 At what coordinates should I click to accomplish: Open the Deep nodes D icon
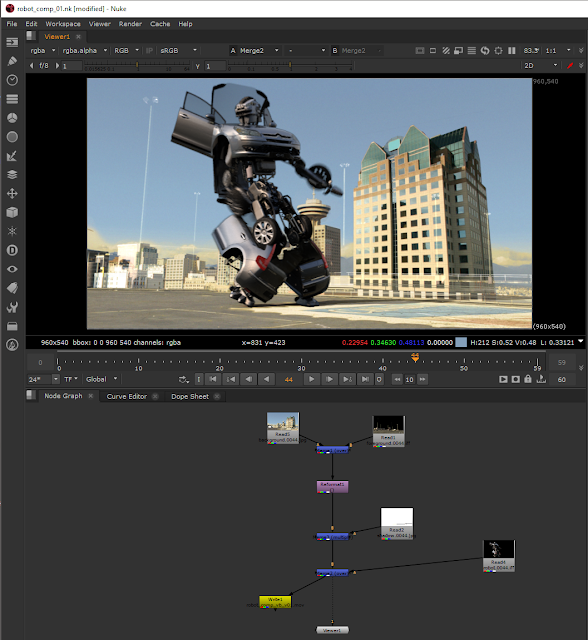tap(12, 250)
